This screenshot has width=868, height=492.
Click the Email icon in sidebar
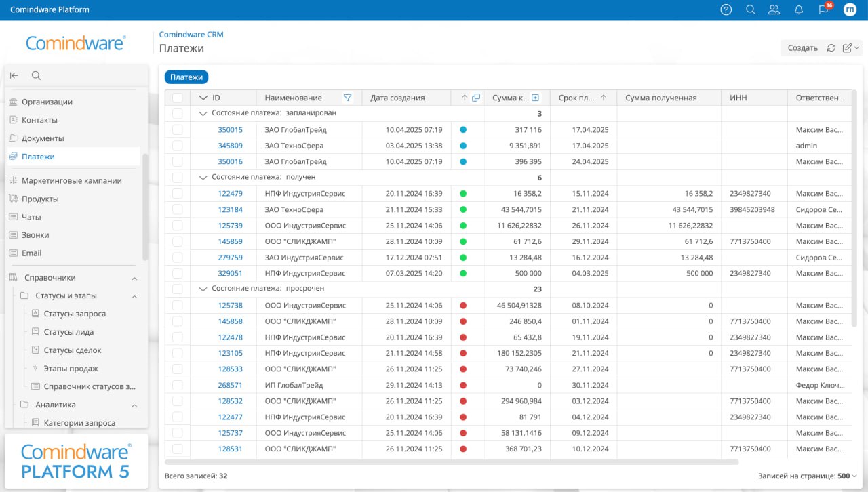pos(13,253)
